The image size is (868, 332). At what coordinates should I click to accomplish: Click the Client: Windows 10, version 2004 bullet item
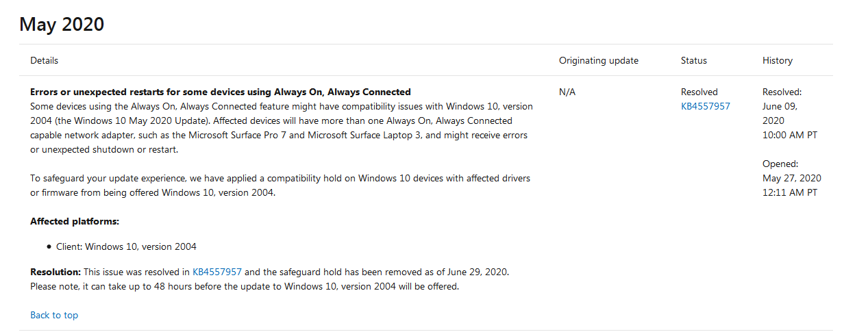(126, 246)
